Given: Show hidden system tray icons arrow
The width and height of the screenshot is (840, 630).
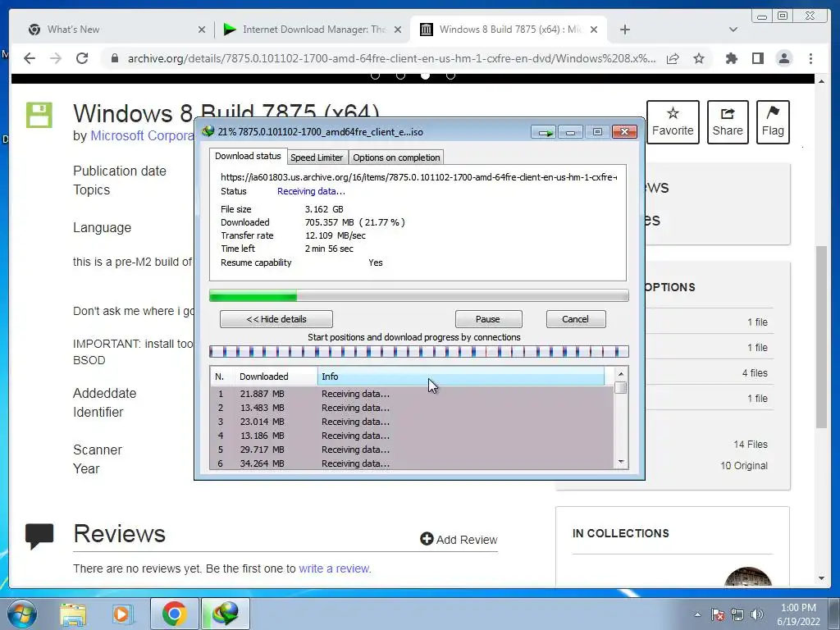Looking at the screenshot, I should [x=697, y=615].
